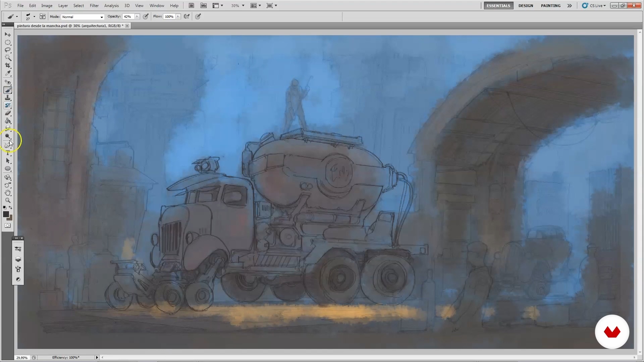Viewport: 644px width, 362px height.
Task: Select the Eraser tool
Action: tap(8, 113)
